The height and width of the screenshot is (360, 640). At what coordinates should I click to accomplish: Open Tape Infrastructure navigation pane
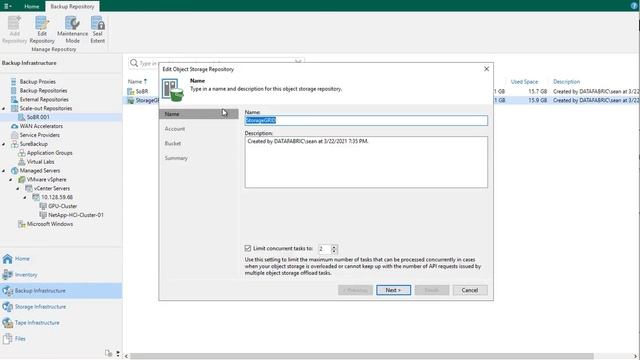[61, 322]
